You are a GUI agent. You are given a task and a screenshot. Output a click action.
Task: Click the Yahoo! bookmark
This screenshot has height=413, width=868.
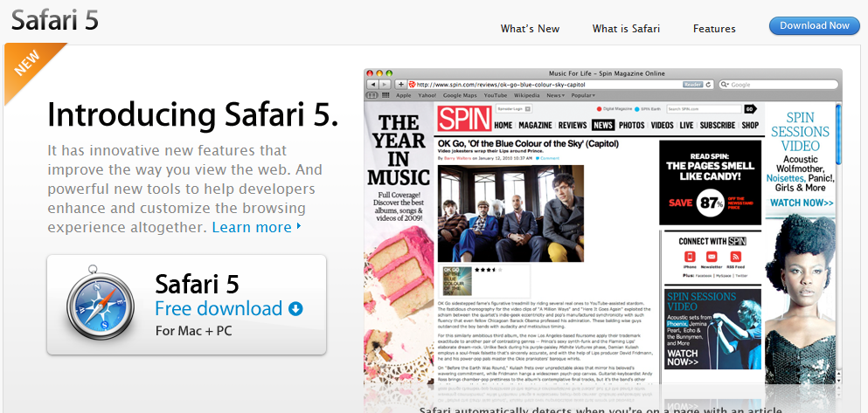(427, 95)
